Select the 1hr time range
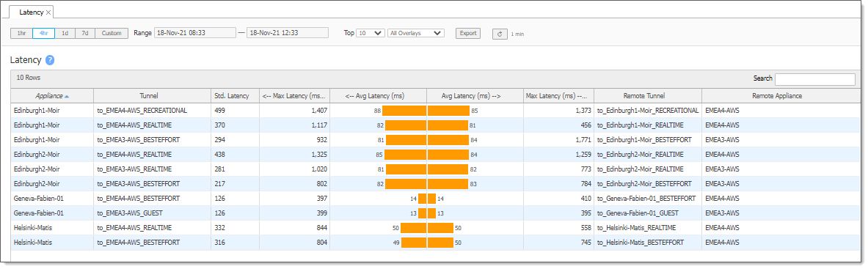The image size is (868, 269). pyautogui.click(x=21, y=33)
